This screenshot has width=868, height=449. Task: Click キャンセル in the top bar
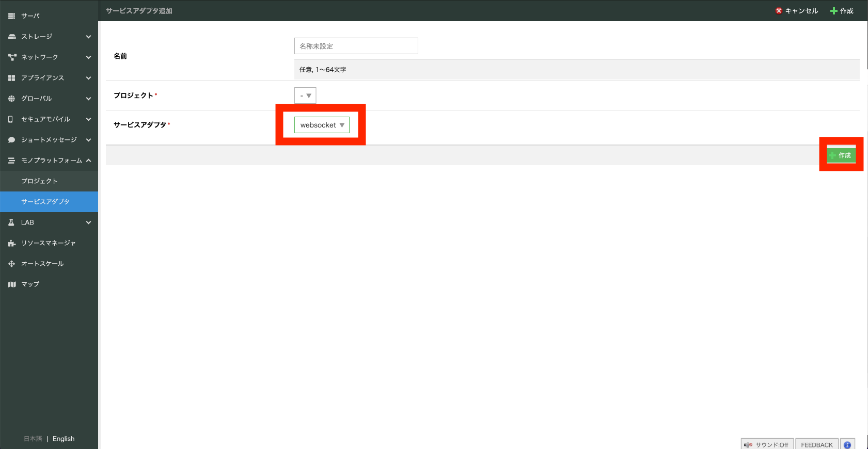pos(797,11)
